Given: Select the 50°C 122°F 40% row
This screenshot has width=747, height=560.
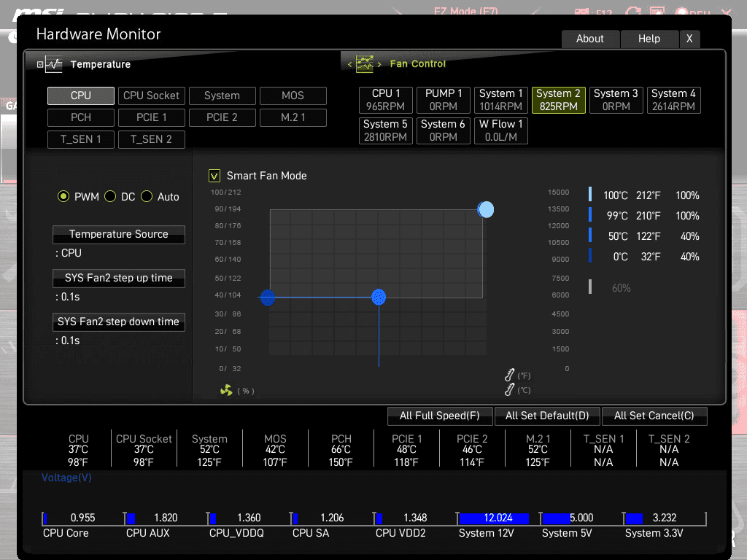Looking at the screenshot, I should (x=644, y=236).
